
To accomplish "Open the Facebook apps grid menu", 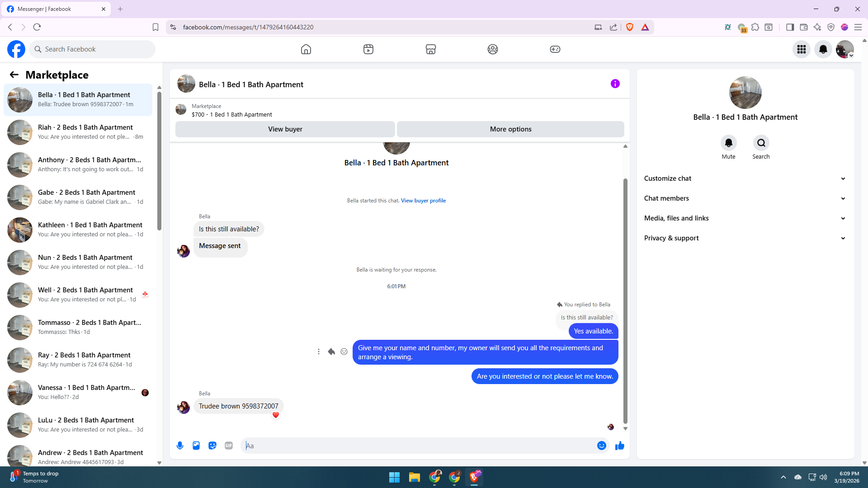I will point(802,49).
